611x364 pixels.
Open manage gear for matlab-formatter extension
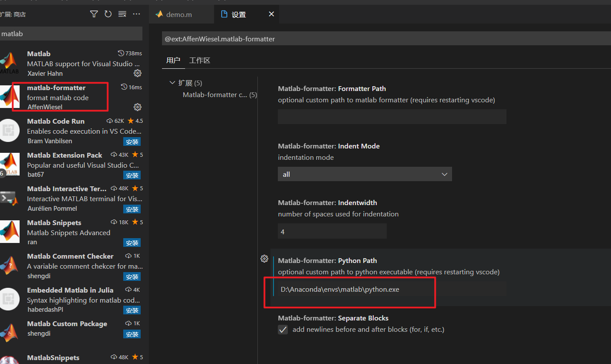pos(137,107)
